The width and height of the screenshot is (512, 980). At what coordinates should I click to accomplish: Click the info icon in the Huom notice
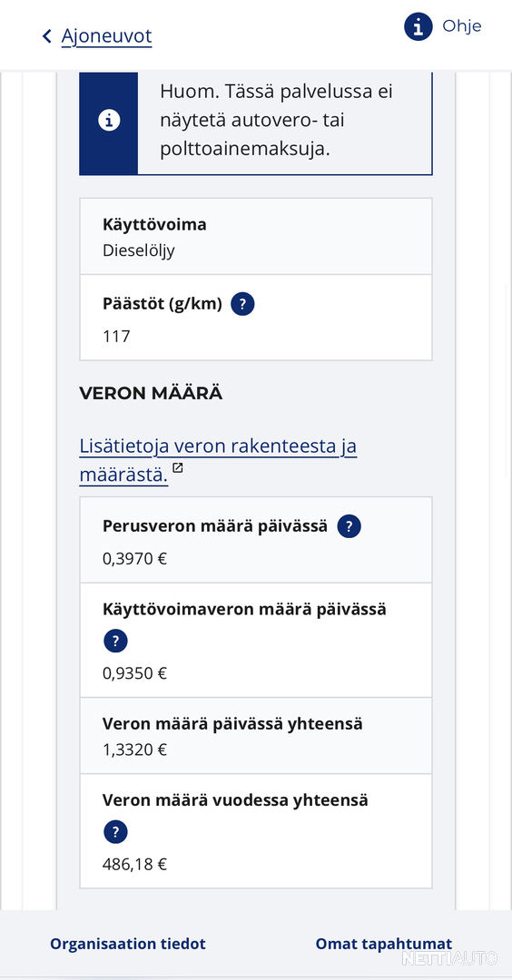pos(109,122)
